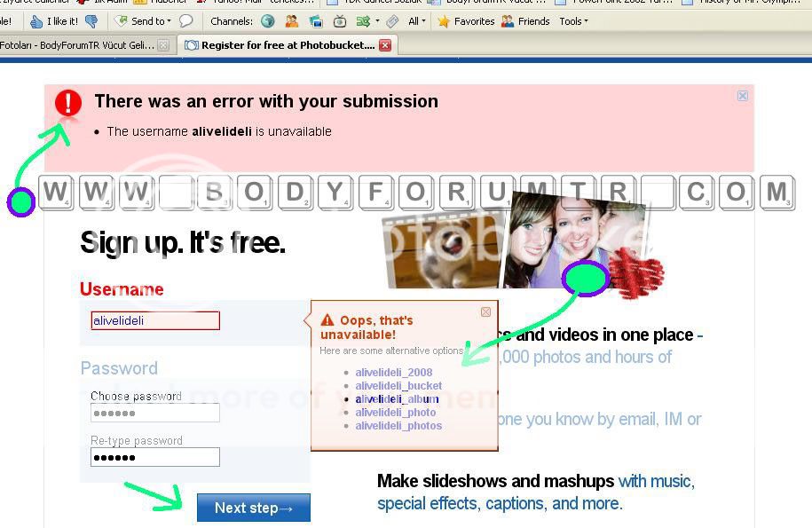
Task: Open the dropdown arrow beside the shuffle icon
Action: point(377,21)
